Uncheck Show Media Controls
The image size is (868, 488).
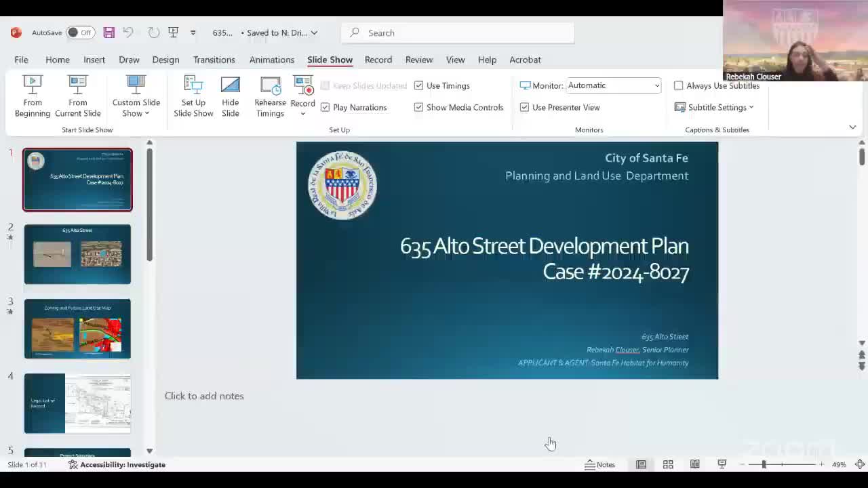418,107
